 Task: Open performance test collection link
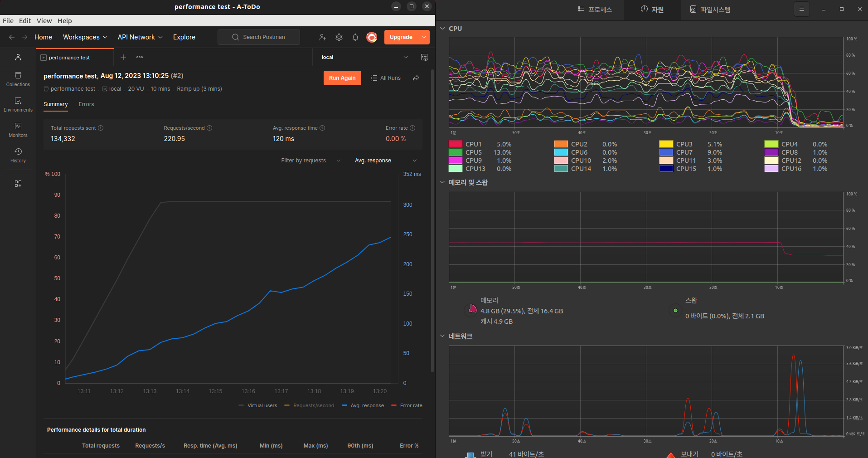point(69,89)
